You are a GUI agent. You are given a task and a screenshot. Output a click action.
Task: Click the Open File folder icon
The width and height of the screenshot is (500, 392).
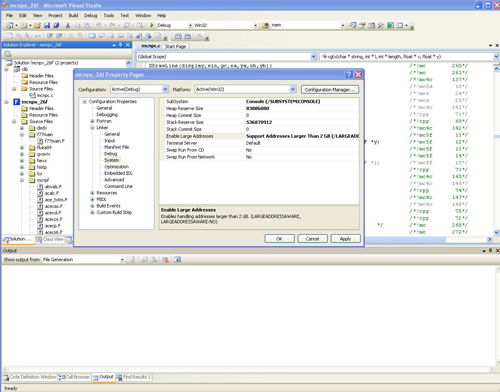pyautogui.click(x=37, y=25)
